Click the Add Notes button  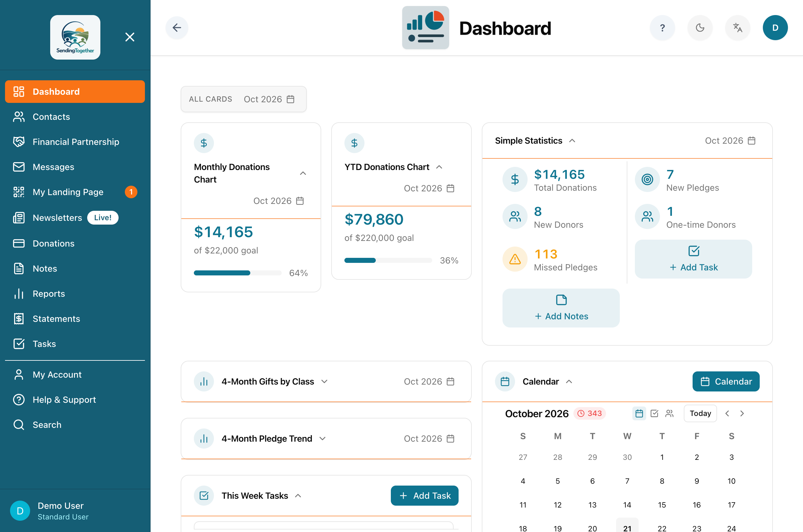tap(561, 308)
